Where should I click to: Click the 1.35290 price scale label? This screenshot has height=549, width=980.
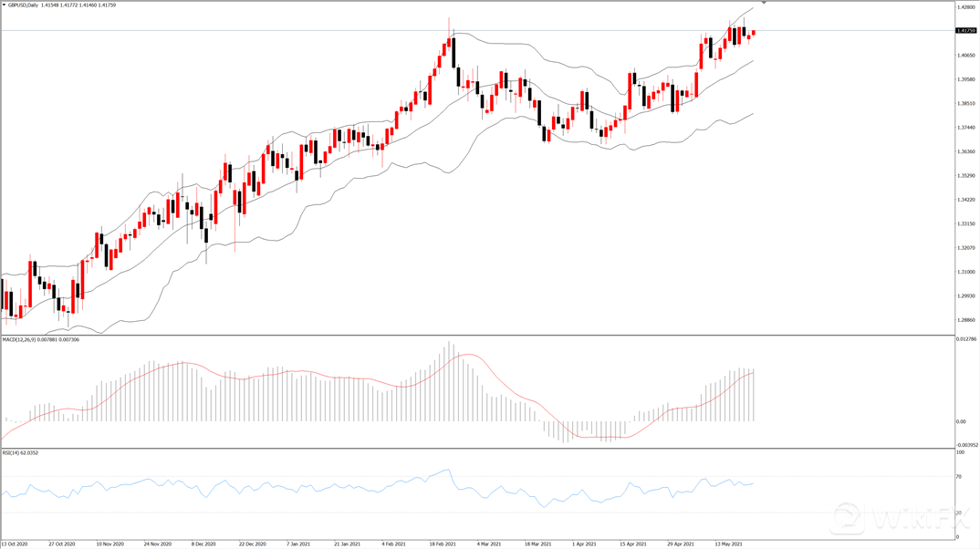click(965, 176)
